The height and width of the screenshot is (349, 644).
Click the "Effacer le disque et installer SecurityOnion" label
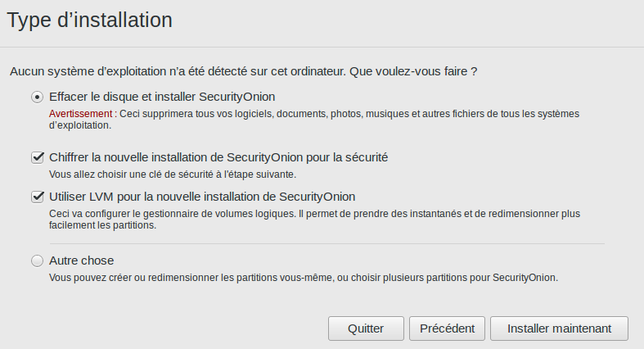[x=162, y=96]
